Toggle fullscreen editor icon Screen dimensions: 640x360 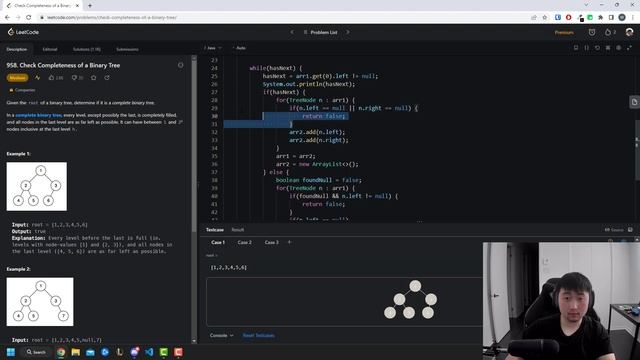point(629,48)
